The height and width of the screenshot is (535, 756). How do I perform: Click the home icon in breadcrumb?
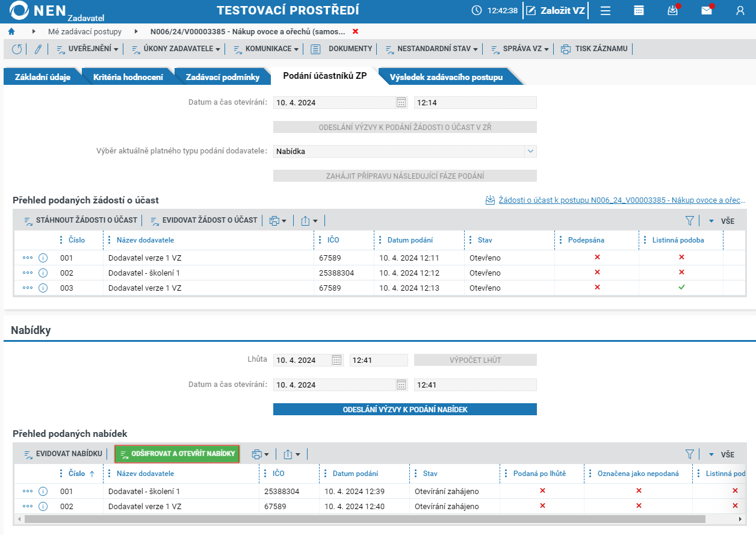[x=11, y=31]
